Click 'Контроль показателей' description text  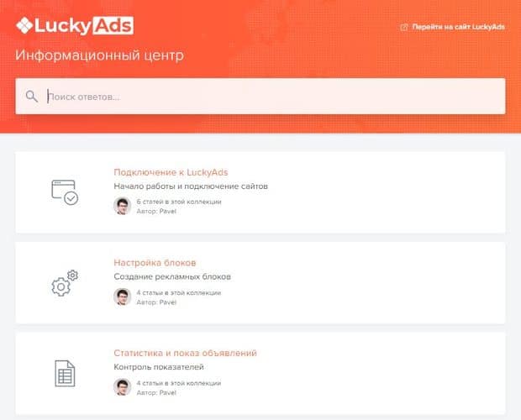point(159,367)
